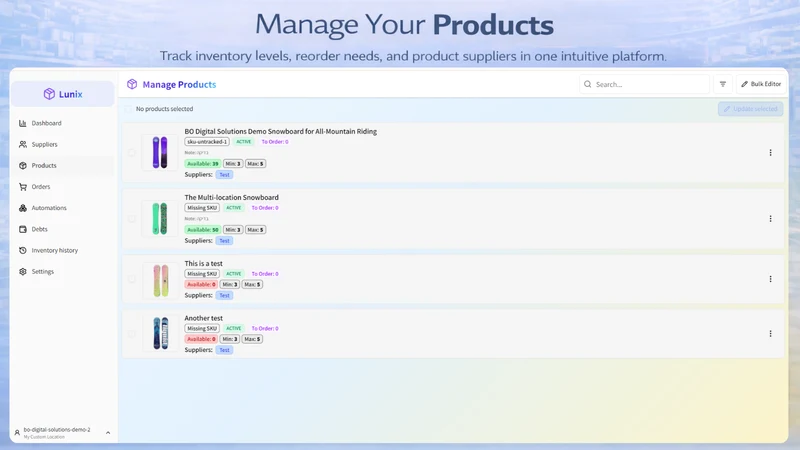Click the Automations icon in sidebar

pos(22,208)
